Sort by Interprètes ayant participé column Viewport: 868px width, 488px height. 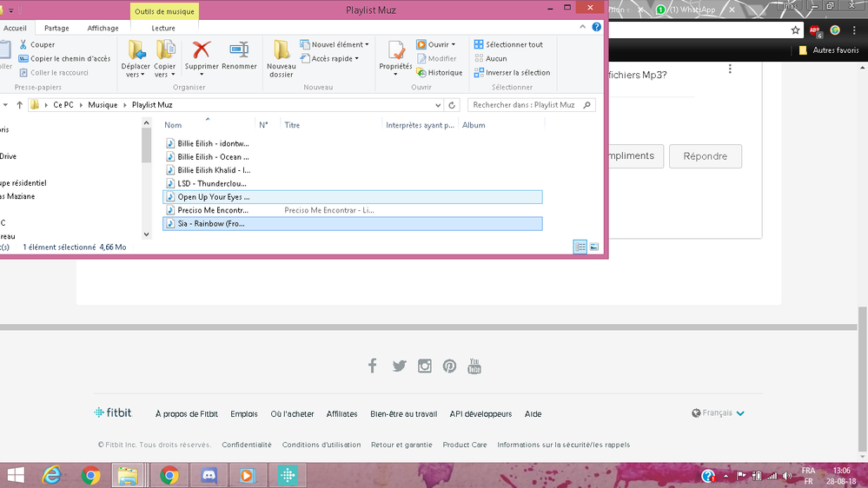[421, 125]
